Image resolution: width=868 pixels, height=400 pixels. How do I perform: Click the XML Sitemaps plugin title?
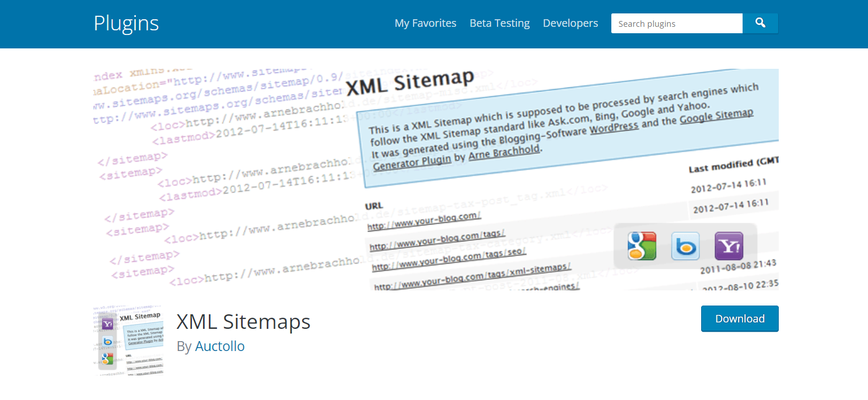pyautogui.click(x=243, y=322)
